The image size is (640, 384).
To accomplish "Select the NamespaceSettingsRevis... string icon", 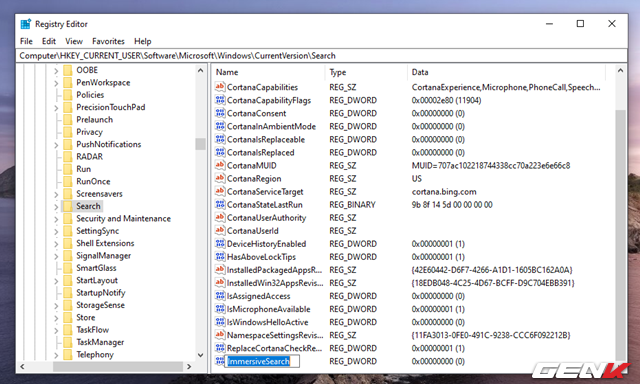I will click(x=220, y=335).
